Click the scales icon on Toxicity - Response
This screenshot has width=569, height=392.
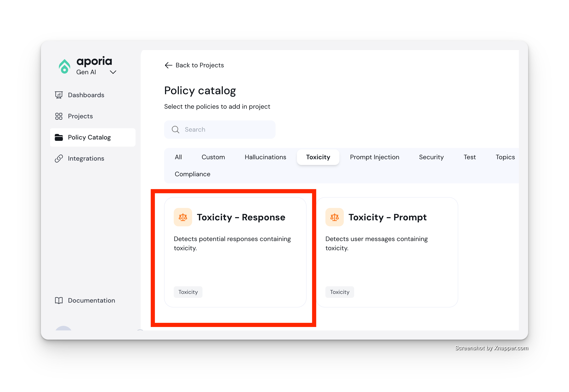pyautogui.click(x=183, y=217)
